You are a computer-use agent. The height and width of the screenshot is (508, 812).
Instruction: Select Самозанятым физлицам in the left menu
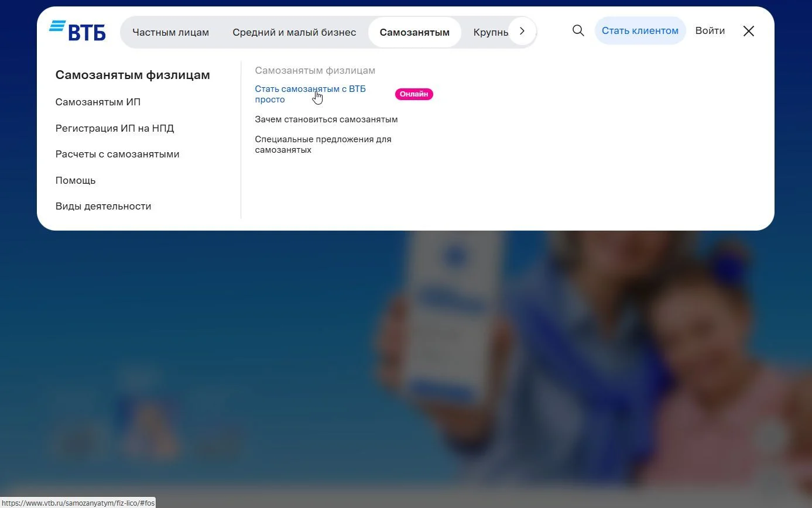tap(132, 75)
